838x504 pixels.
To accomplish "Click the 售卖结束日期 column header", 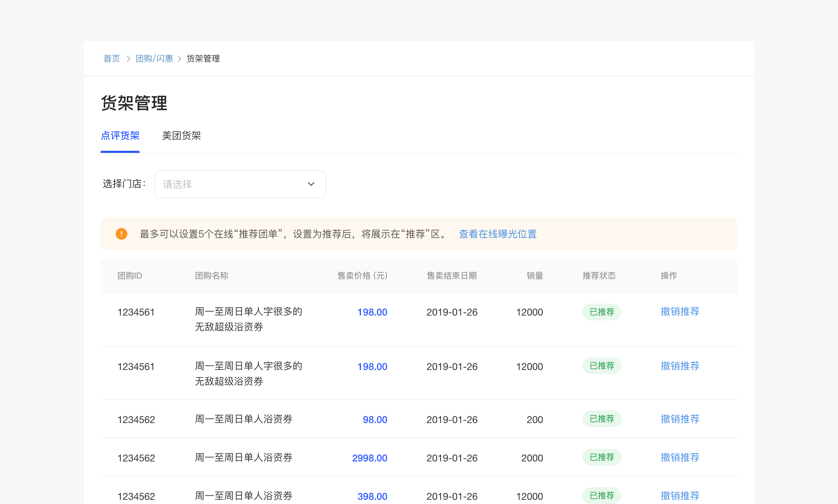I will 452,276.
